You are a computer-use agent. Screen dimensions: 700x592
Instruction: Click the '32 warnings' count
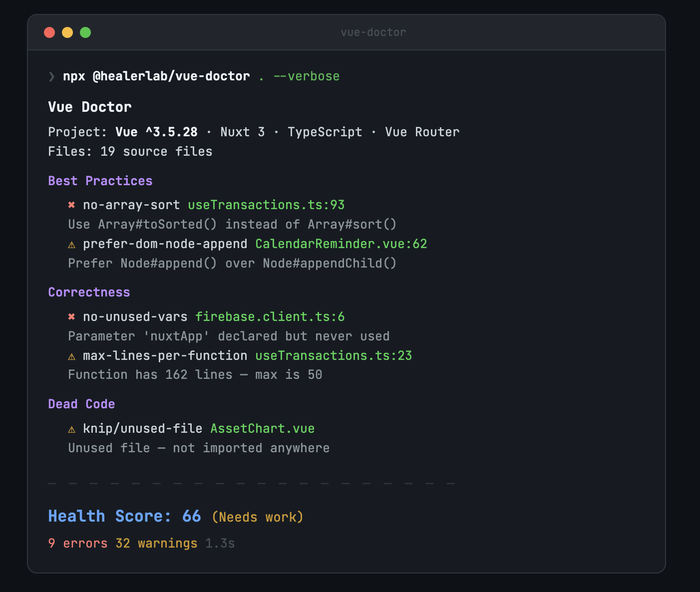click(156, 544)
